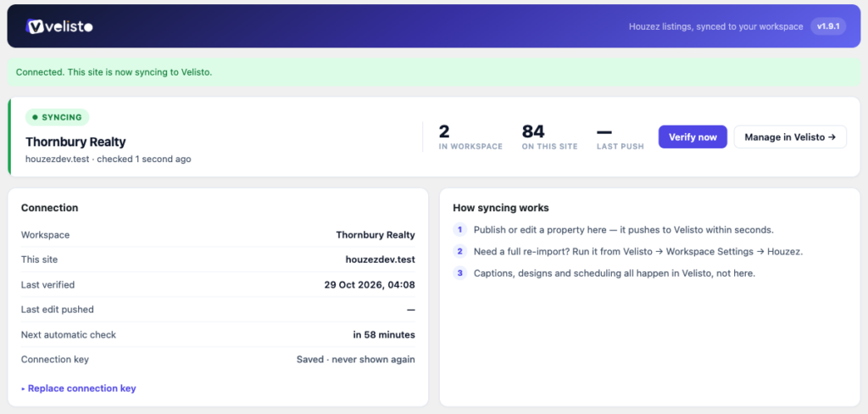Click 'houzezdev.test · checked 1 second ago'
The width and height of the screenshot is (868, 414).
(x=108, y=159)
